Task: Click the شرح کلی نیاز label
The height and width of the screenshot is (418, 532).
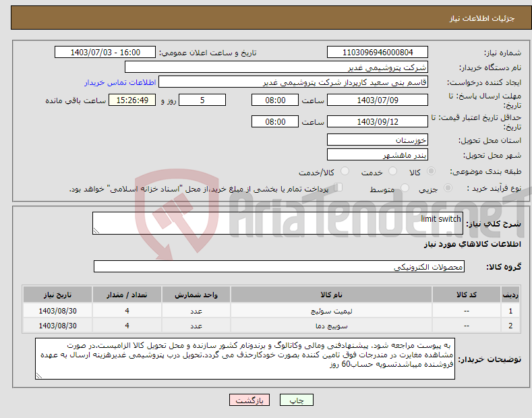Action: [494, 224]
